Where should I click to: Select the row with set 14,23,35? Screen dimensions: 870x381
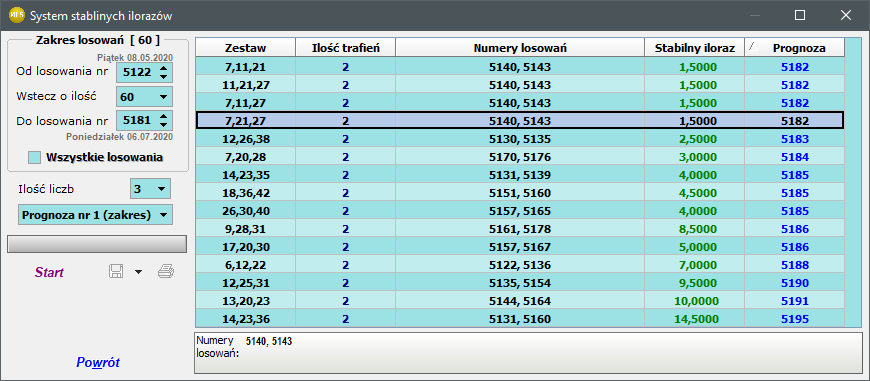coord(520,175)
